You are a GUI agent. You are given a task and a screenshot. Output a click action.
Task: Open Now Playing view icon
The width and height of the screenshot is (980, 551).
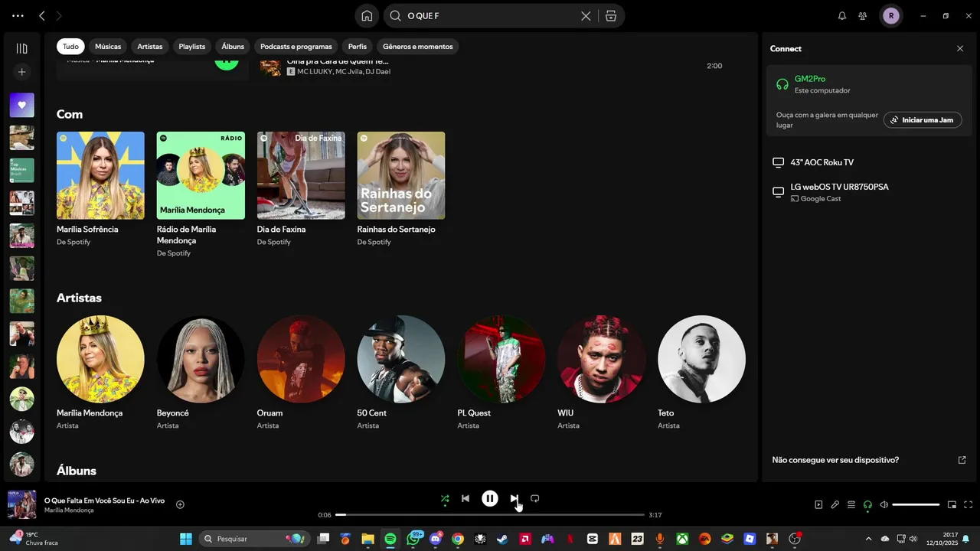(818, 505)
